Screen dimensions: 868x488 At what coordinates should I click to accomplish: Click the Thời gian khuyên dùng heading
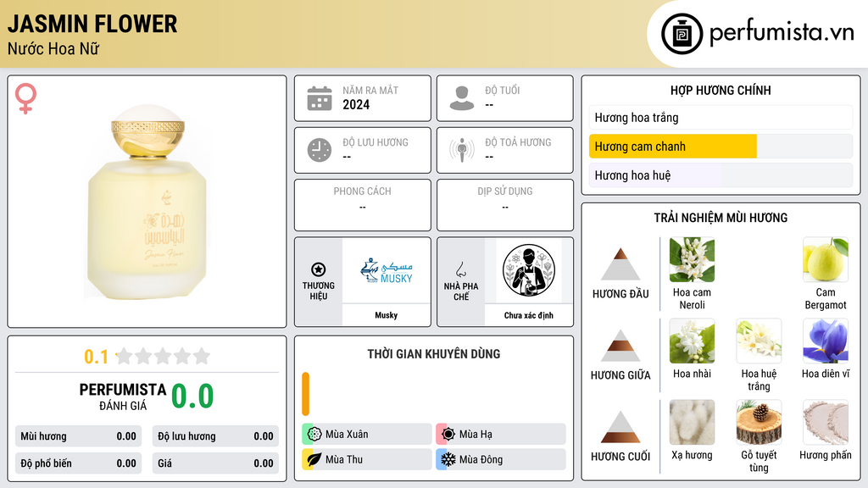click(434, 354)
